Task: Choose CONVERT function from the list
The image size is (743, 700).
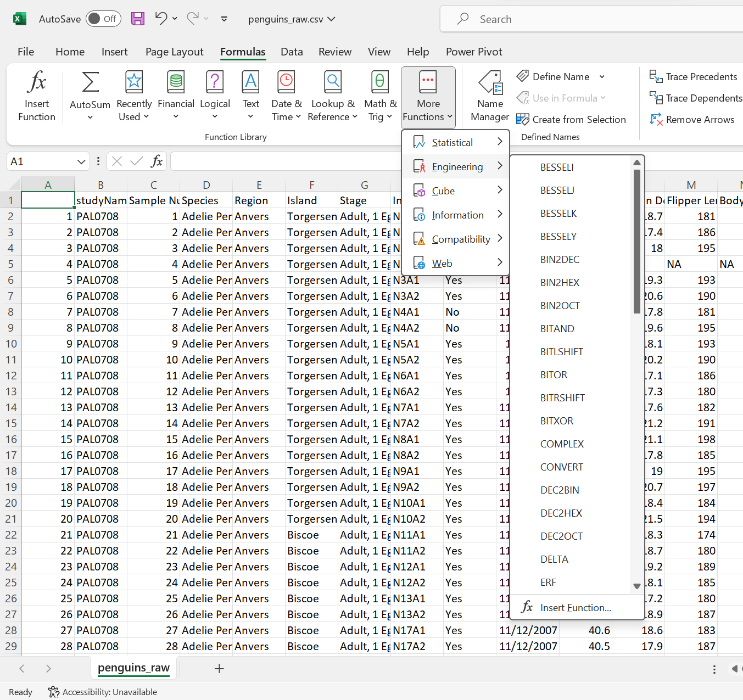Action: pos(561,467)
